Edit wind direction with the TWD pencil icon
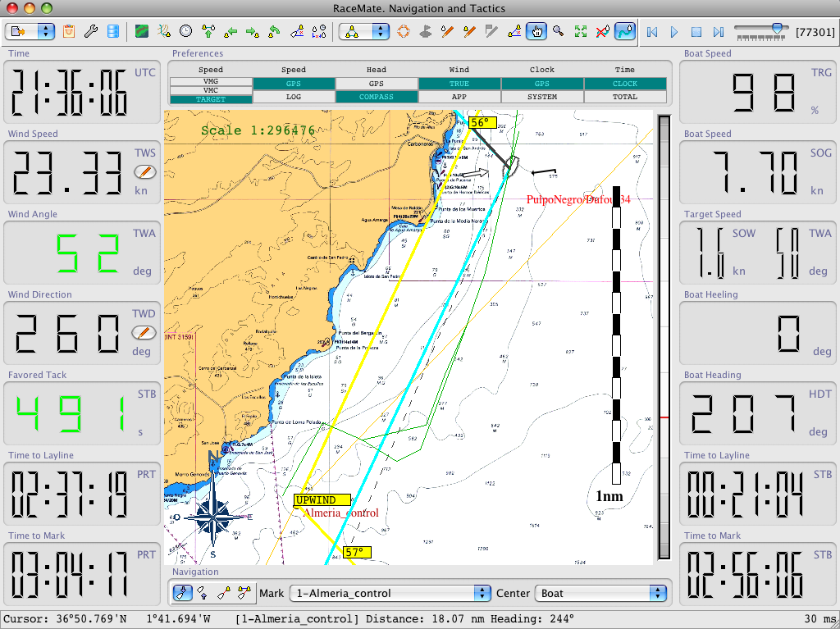 click(x=144, y=333)
